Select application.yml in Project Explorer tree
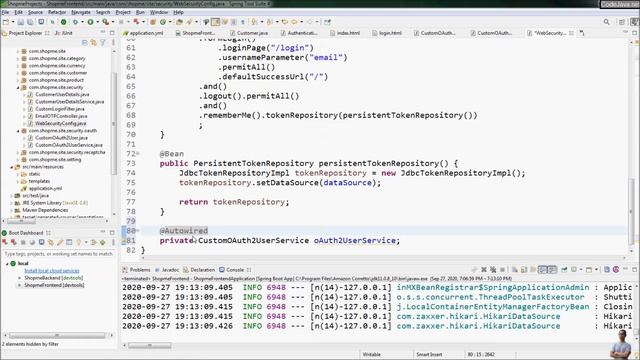The image size is (640, 360). 45,189
